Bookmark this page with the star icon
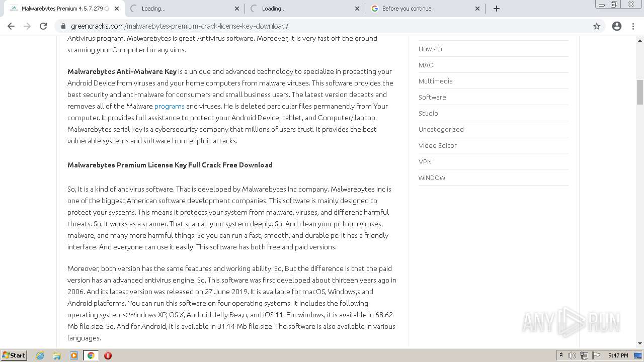 tap(597, 26)
